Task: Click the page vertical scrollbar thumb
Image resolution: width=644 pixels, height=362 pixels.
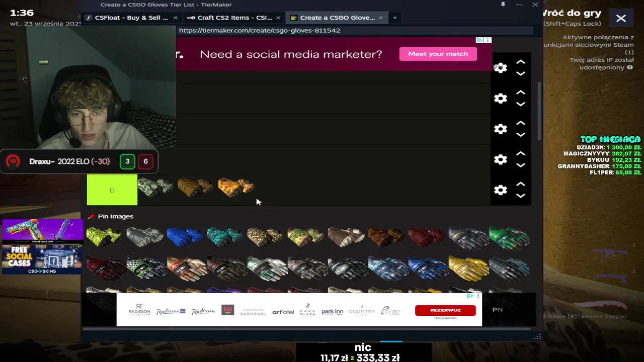Action: (539, 111)
